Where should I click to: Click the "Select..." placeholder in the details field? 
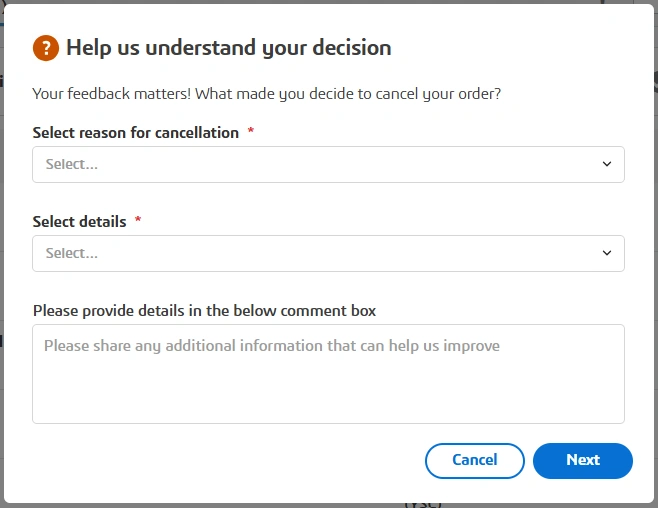72,254
